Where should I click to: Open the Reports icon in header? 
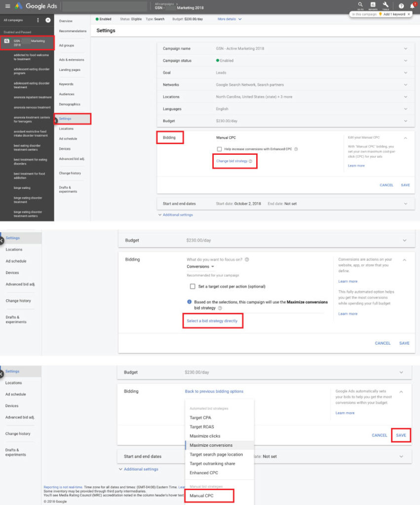(373, 5)
